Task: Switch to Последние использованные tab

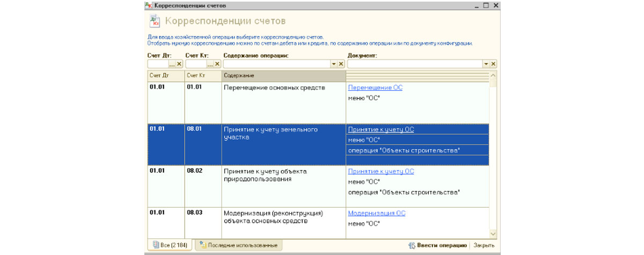Action: (238, 245)
